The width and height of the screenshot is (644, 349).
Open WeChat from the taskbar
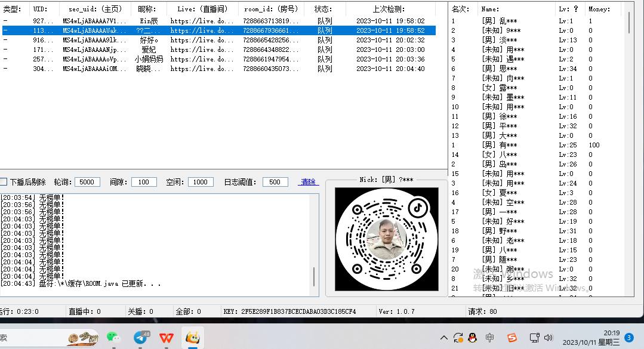click(x=113, y=337)
